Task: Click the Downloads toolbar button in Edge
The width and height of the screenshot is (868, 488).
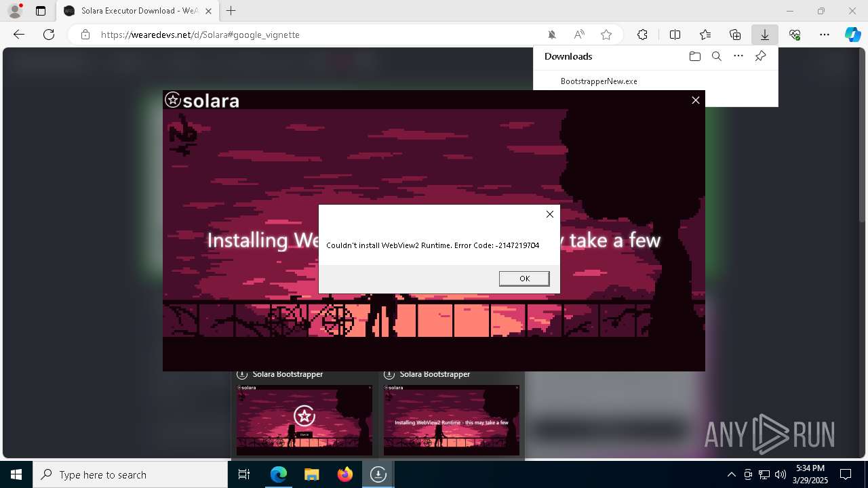Action: pos(764,35)
